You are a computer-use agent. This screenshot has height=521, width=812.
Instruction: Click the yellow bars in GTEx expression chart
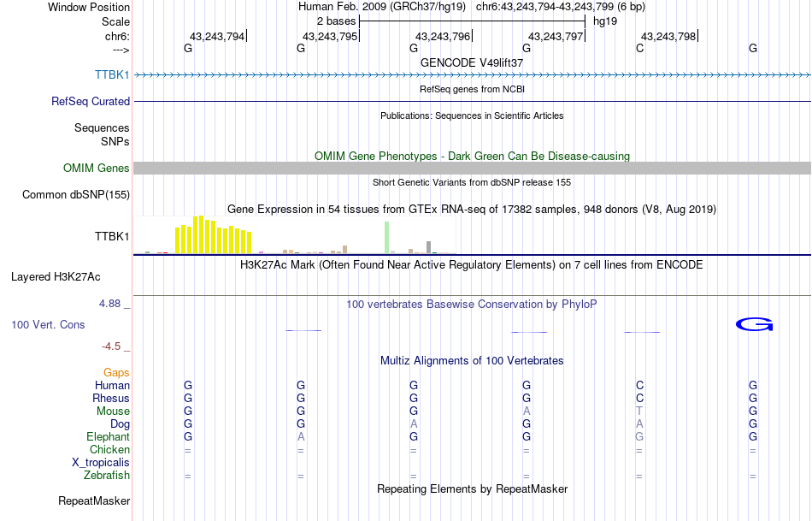click(214, 235)
